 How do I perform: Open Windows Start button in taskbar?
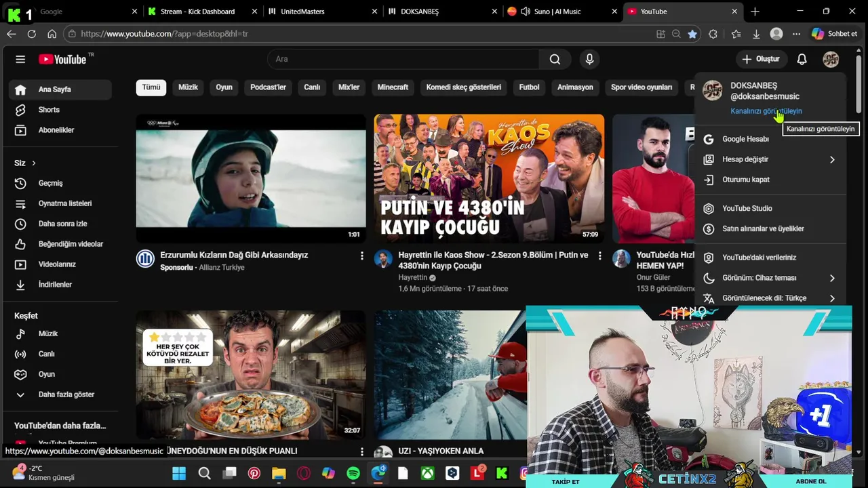point(179,473)
